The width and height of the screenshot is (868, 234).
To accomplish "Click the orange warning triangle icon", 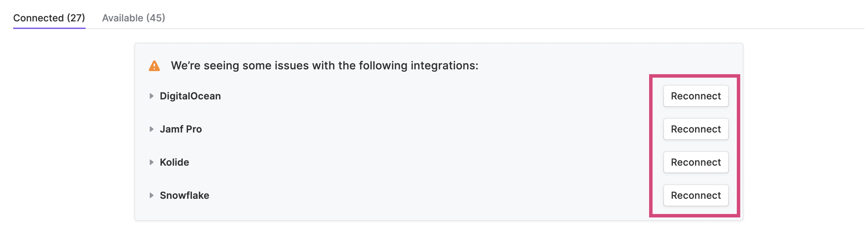I will click(x=154, y=66).
